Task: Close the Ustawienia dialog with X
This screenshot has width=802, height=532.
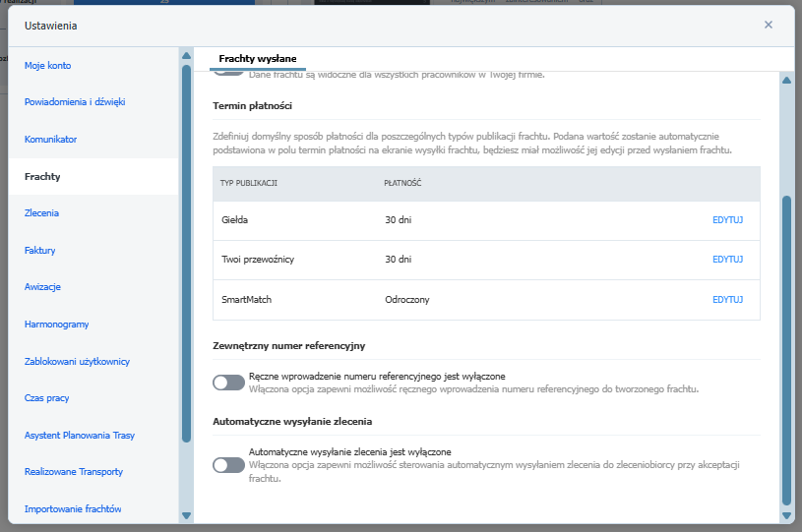Action: tap(768, 25)
